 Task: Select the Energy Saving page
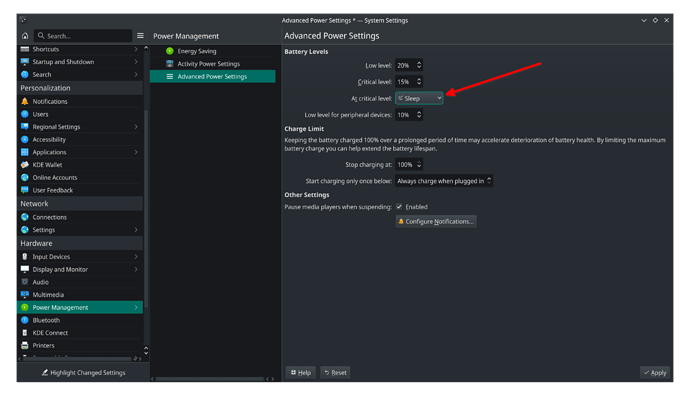(x=213, y=51)
